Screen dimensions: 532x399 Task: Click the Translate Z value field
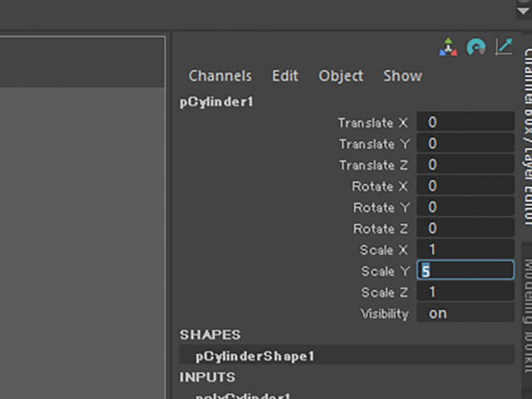[x=465, y=165]
